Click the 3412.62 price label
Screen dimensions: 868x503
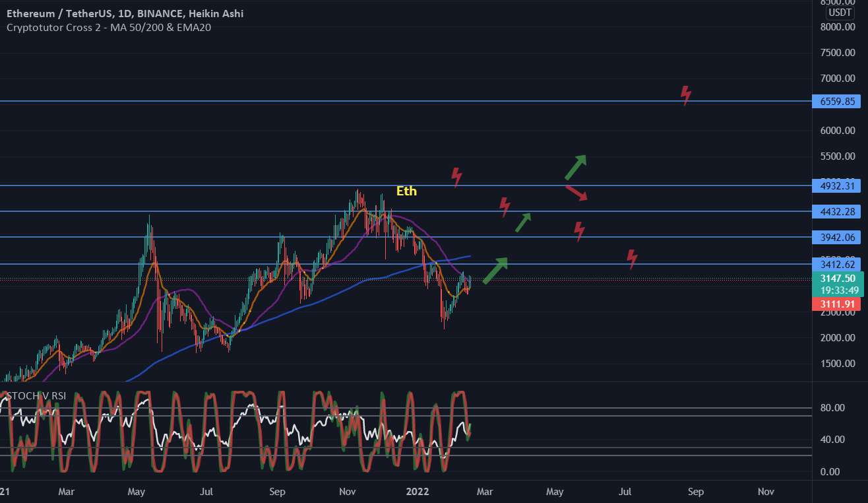pos(837,264)
